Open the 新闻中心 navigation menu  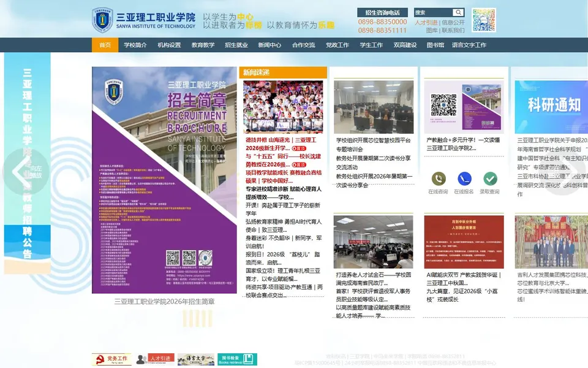click(x=269, y=45)
